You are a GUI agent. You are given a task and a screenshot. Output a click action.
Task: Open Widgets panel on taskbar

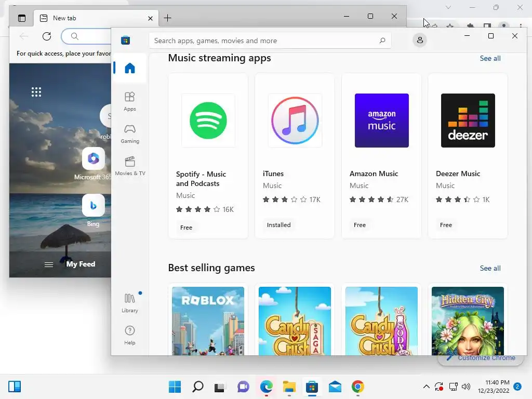(15, 387)
